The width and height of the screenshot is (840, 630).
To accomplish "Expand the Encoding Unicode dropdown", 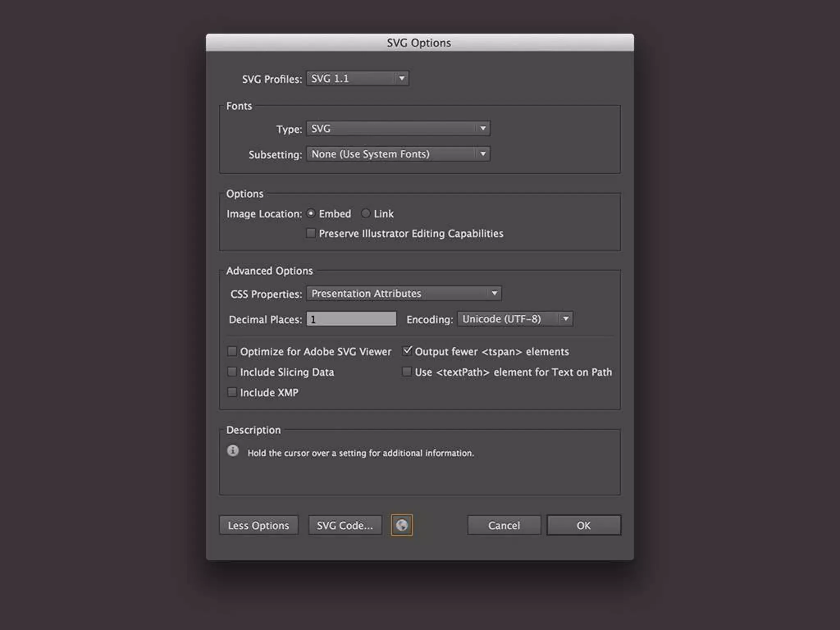I will pyautogui.click(x=515, y=319).
